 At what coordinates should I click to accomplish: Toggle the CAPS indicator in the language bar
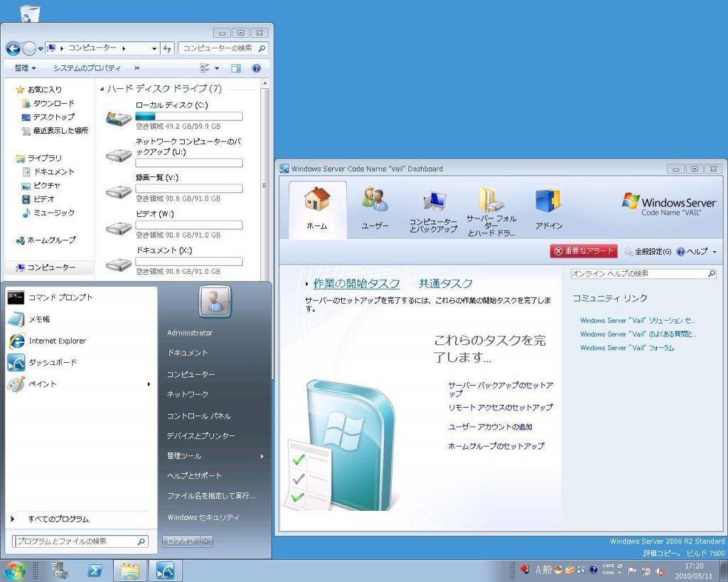[x=609, y=566]
